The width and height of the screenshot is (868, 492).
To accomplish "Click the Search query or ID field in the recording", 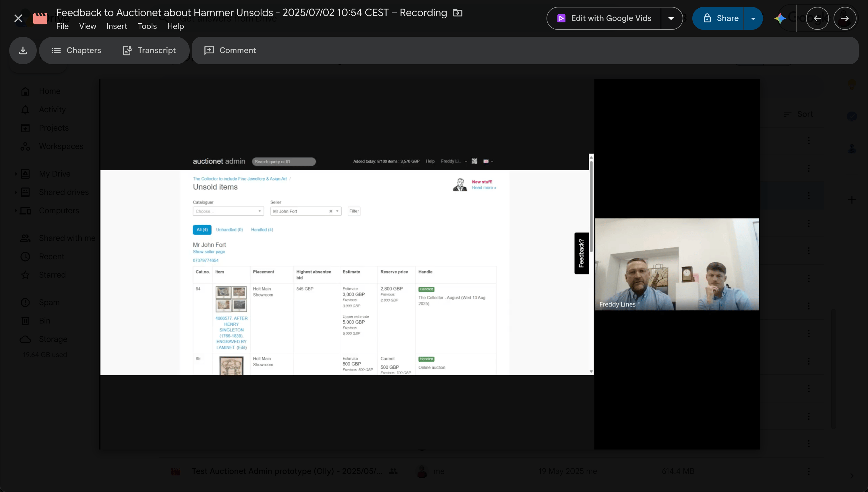I will (284, 162).
